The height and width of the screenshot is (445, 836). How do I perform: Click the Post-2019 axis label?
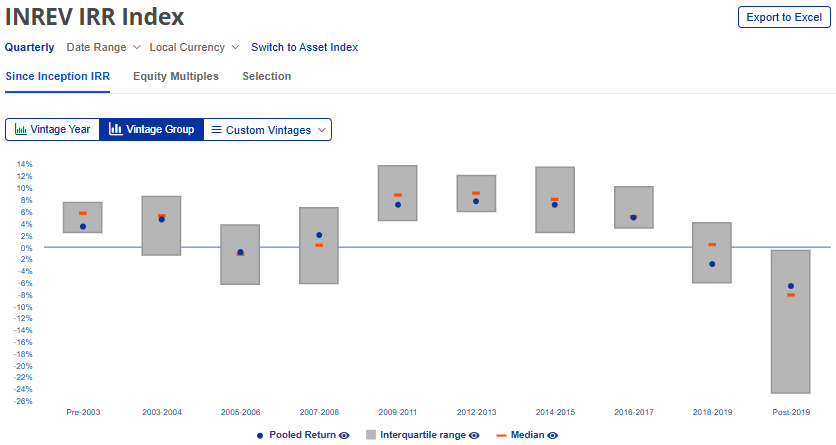pos(791,412)
